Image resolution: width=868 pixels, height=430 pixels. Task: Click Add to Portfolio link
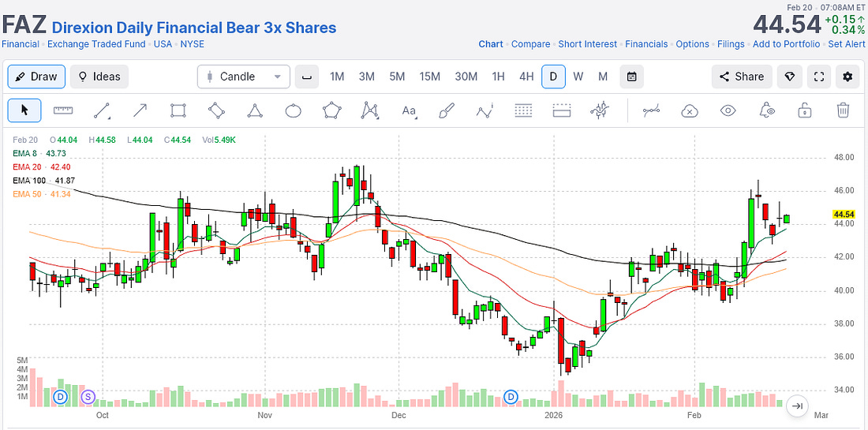[786, 44]
